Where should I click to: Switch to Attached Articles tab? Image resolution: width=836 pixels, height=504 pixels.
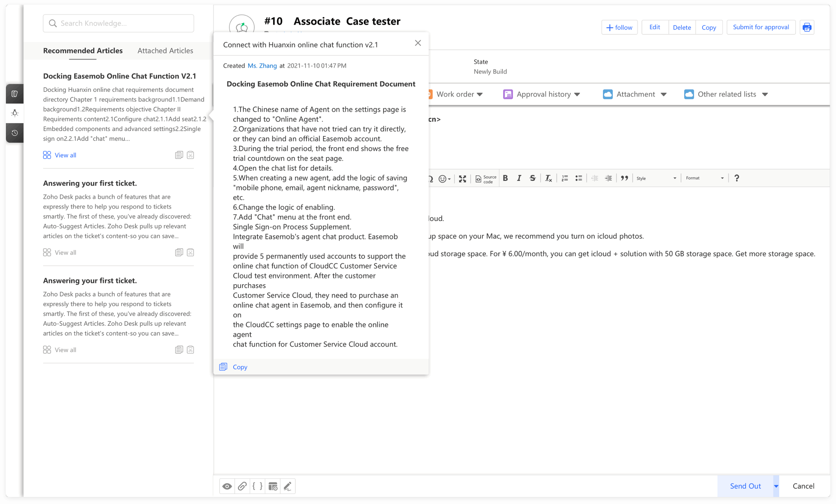click(x=165, y=51)
